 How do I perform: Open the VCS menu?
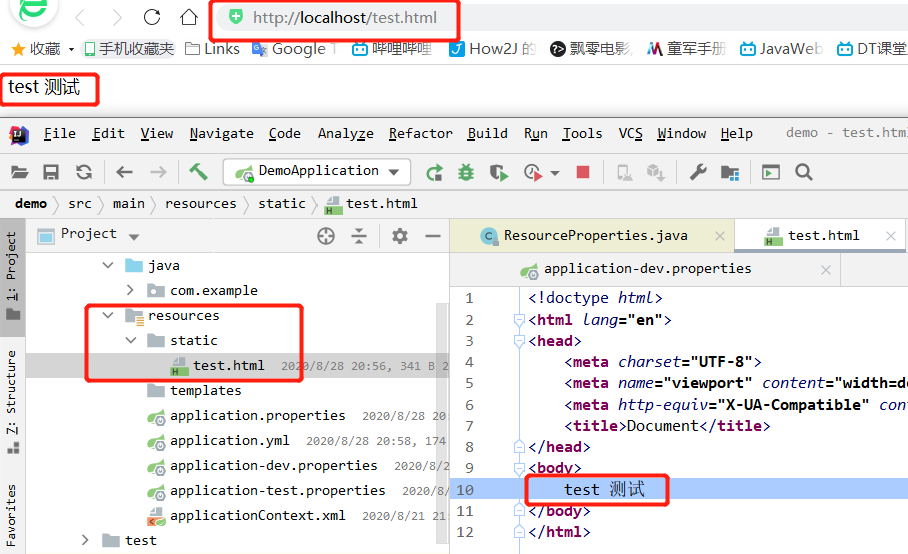coord(630,134)
